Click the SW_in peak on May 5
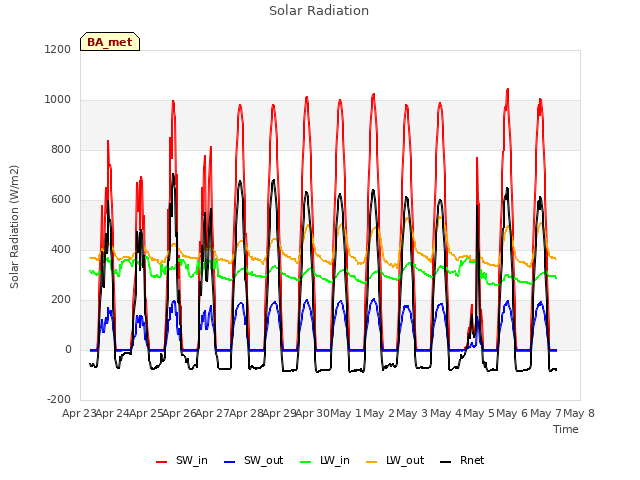Image resolution: width=640 pixels, height=480 pixels. [x=507, y=90]
